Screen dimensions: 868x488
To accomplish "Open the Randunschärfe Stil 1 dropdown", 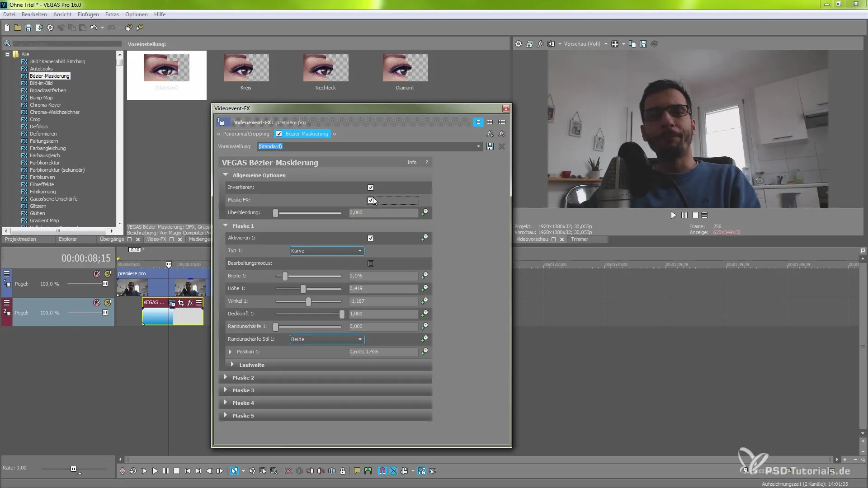I will [327, 339].
